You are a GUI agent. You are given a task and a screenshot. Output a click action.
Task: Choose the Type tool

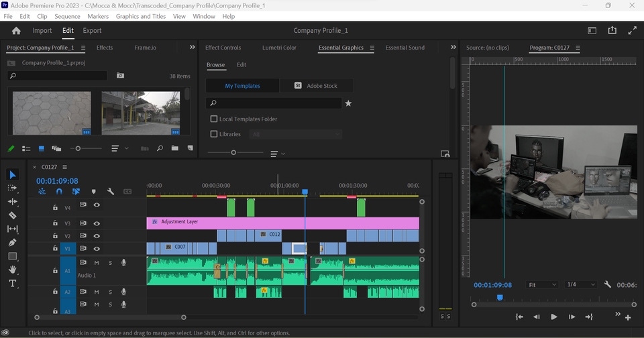point(12,283)
